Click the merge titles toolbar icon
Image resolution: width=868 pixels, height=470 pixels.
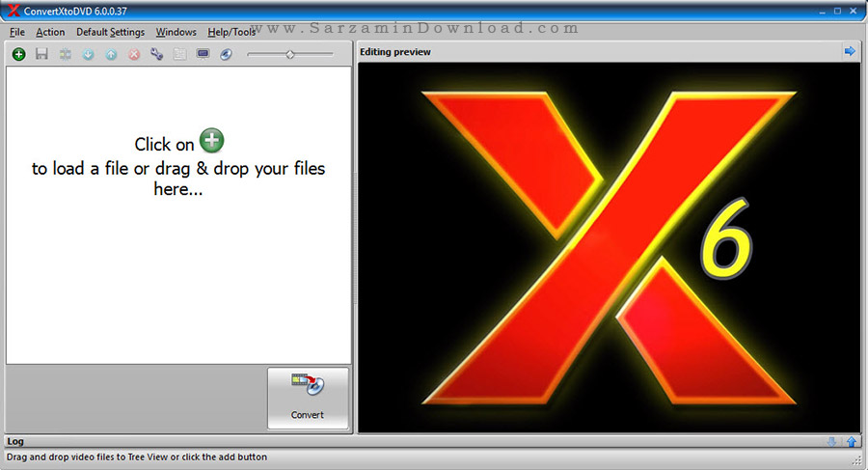coord(66,54)
